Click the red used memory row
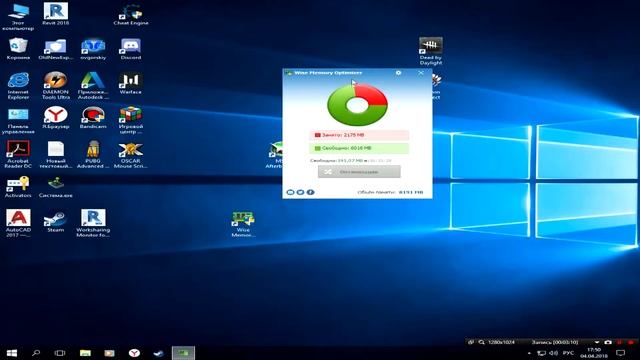This screenshot has width=640, height=360. [x=359, y=135]
